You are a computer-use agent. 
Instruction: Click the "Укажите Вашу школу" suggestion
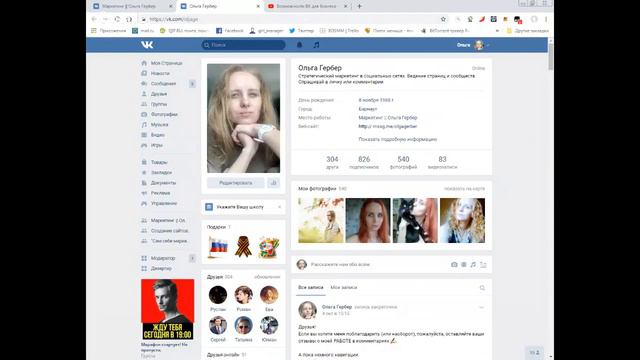click(240, 207)
